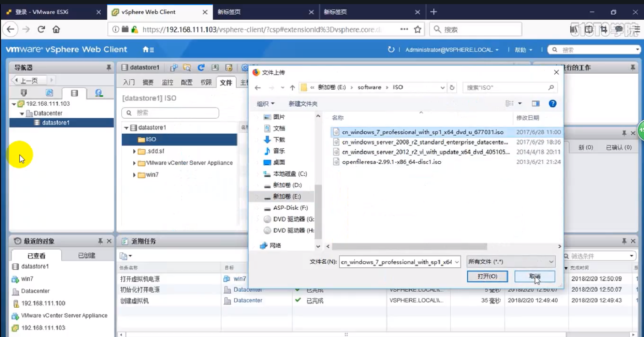
Task: Expand VMware vCenter Server Appliance folder
Action: click(135, 163)
